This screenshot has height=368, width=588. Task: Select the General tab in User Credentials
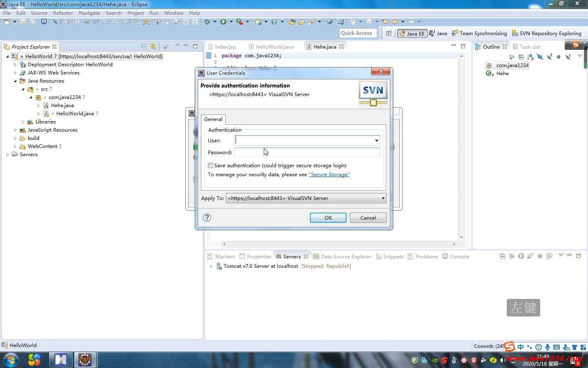coord(213,119)
